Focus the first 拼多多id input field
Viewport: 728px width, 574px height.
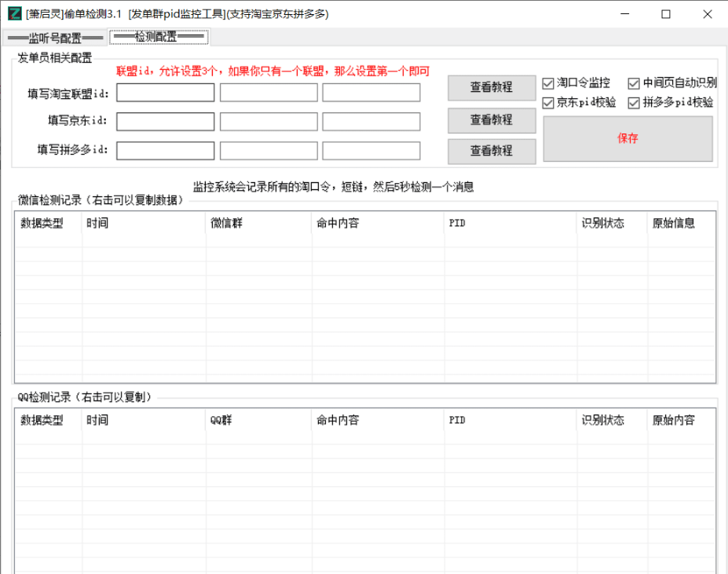coord(165,151)
